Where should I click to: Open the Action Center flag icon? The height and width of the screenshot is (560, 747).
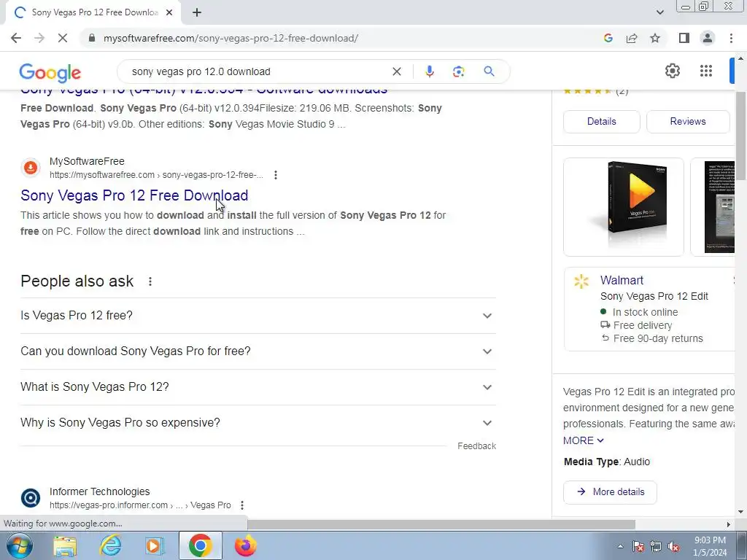click(x=638, y=547)
